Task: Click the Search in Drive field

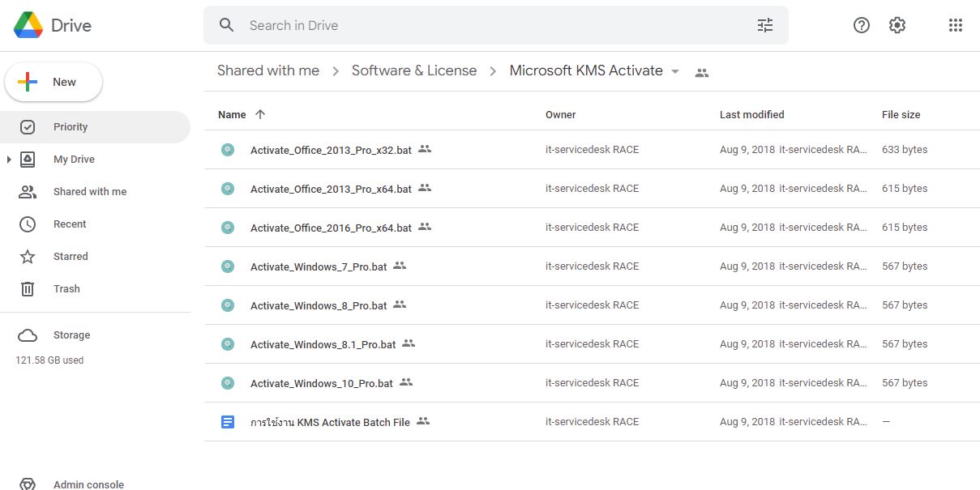Action: coord(496,25)
